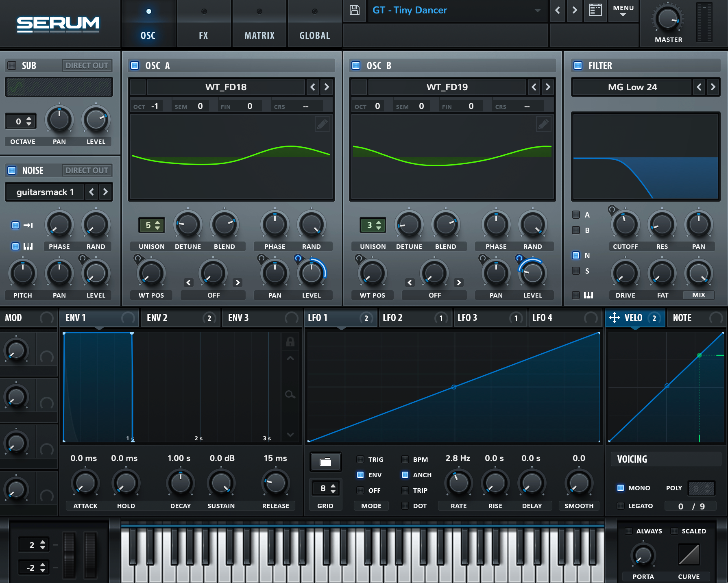This screenshot has height=583, width=728.
Task: Open the preset name dropdown arrow
Action: pyautogui.click(x=537, y=11)
